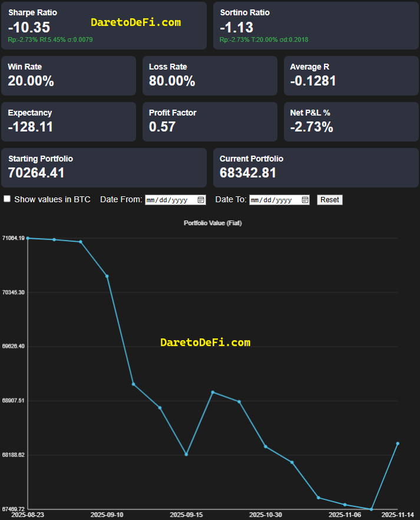Click the Average R value card
This screenshot has height=520, width=420.
[x=351, y=75]
